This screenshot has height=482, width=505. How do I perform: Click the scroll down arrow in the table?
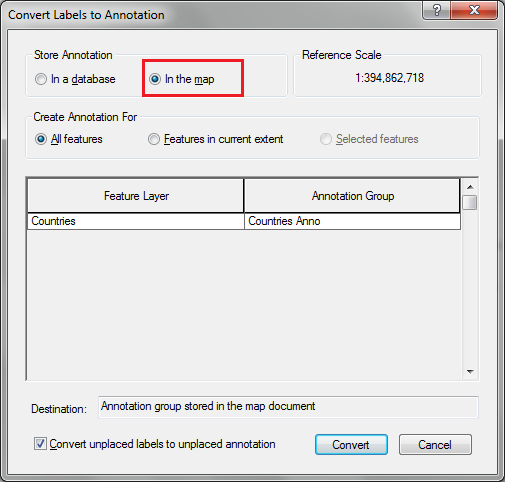coord(470,372)
